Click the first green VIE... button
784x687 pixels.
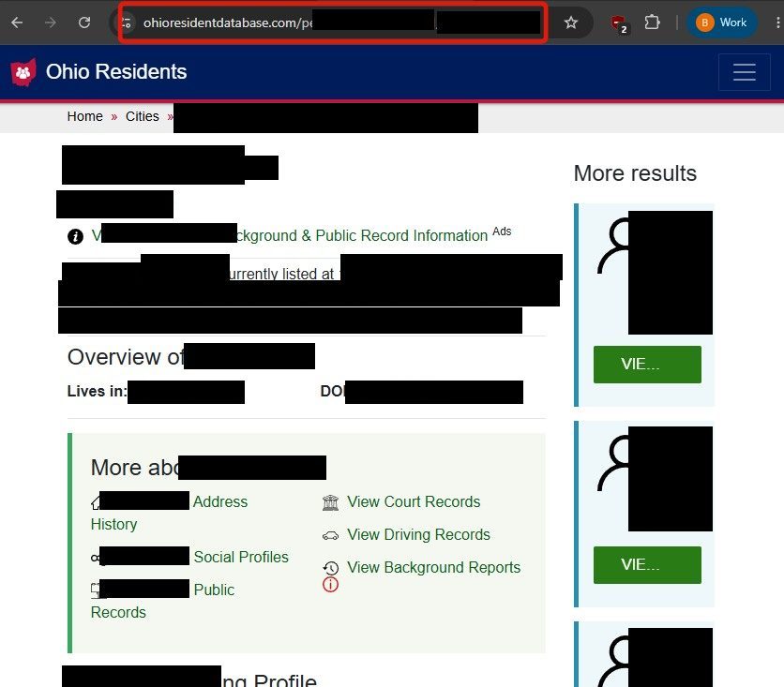tap(647, 365)
